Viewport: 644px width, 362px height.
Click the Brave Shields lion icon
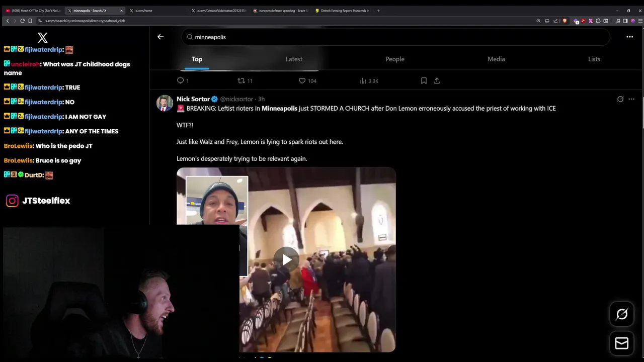(x=565, y=21)
